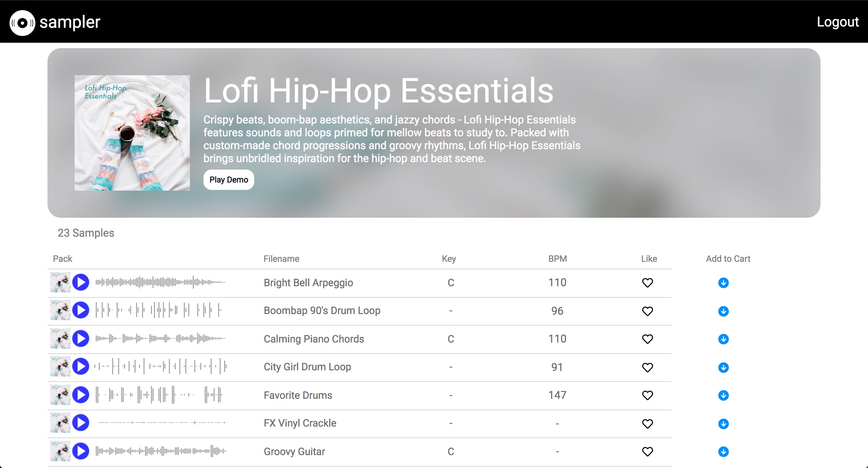Click the Logout link
This screenshot has height=468, width=868.
pyautogui.click(x=838, y=22)
